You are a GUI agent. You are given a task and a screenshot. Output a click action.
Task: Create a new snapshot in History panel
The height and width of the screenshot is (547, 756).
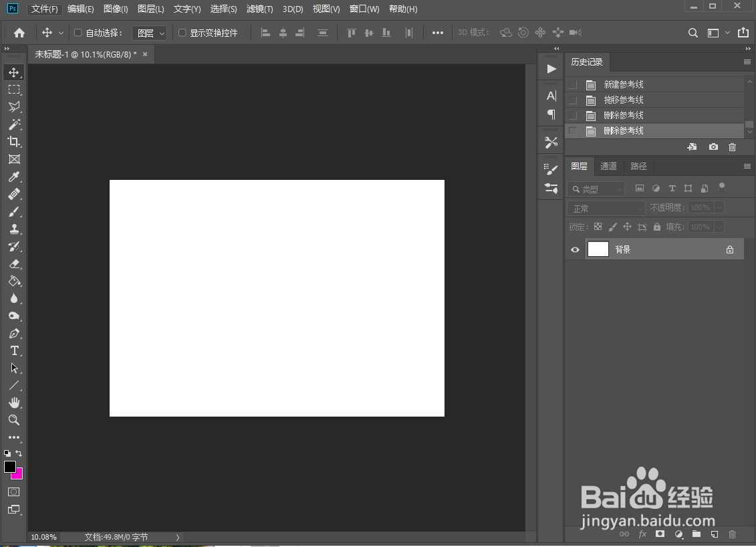[x=713, y=146]
